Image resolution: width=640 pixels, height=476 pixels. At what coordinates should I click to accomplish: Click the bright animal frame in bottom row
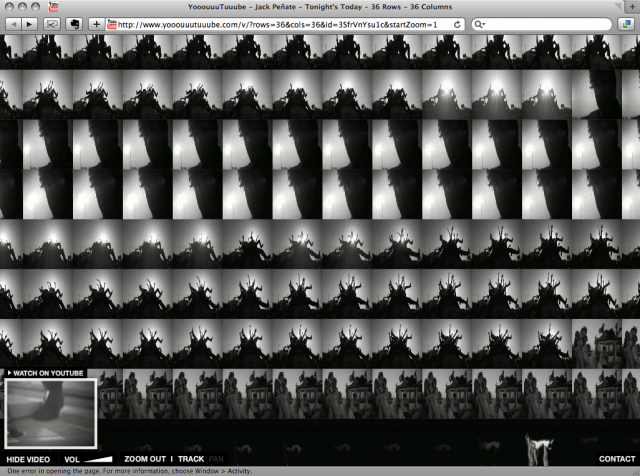pos(538,449)
